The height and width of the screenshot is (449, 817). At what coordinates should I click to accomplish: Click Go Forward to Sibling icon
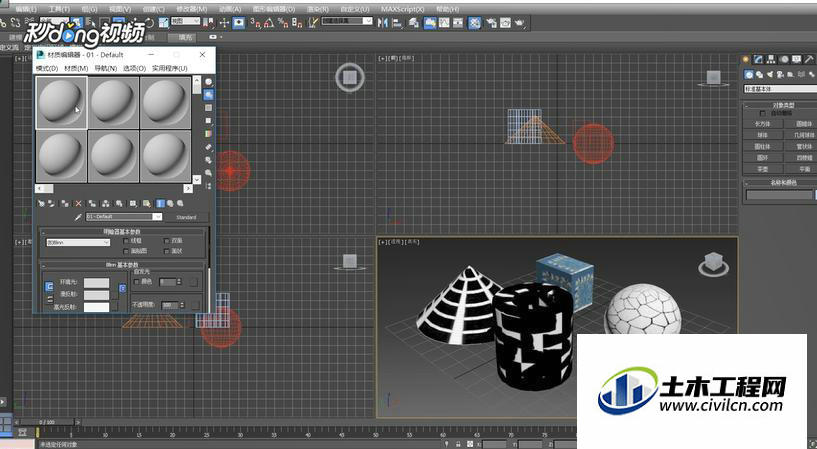[180, 204]
